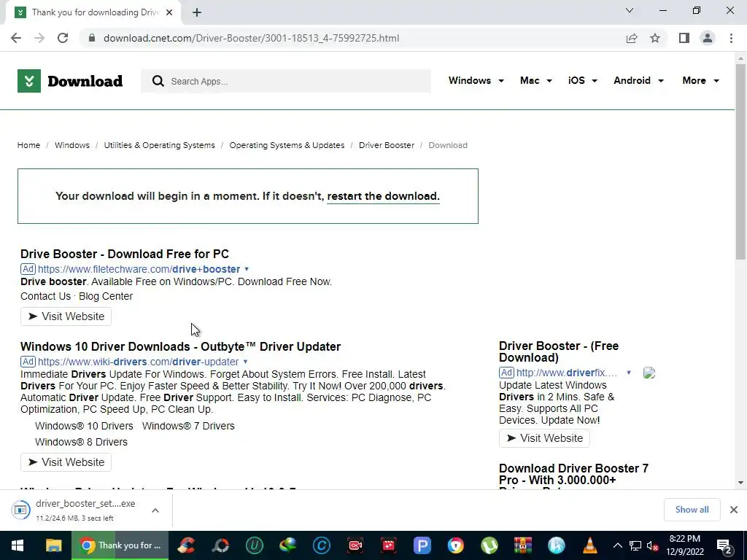Screen dimensions: 747x560
Task: Go back using the browser back arrow
Action: [x=16, y=38]
